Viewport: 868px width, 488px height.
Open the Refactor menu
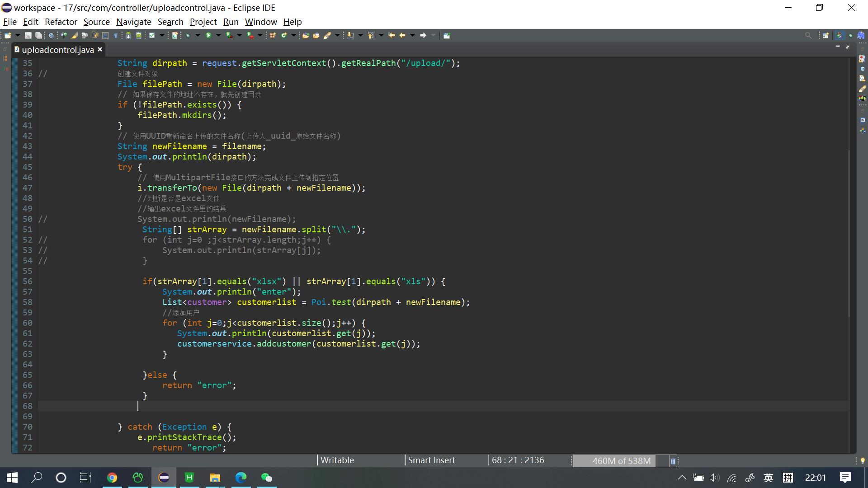coord(61,22)
